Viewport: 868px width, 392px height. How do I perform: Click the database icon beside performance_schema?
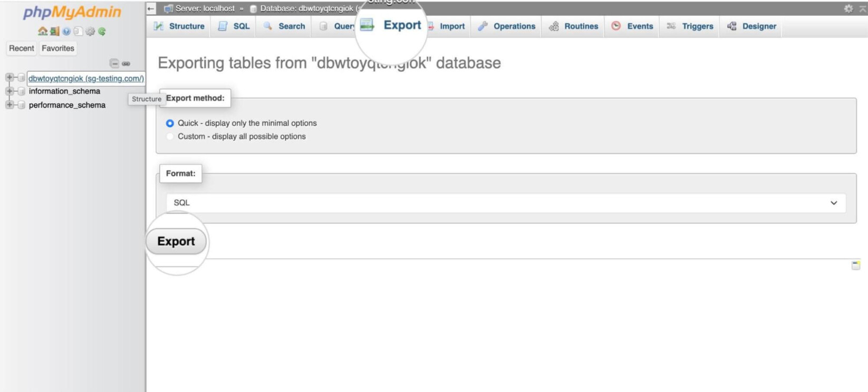[21, 105]
